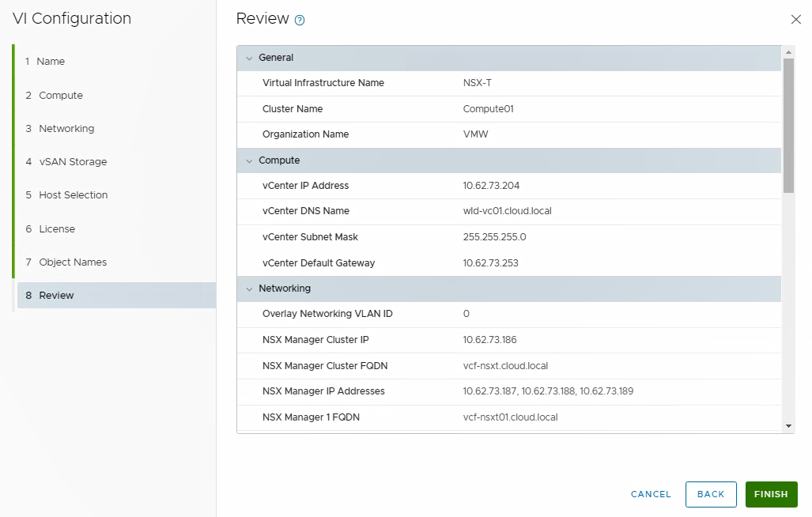The image size is (812, 517).
Task: Go to step 2 Compute
Action: [x=60, y=96]
